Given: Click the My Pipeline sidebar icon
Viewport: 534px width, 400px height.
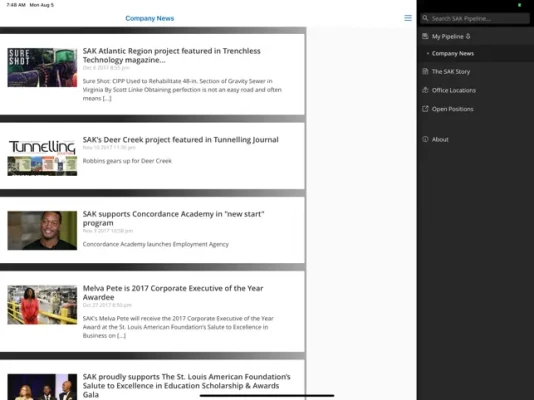Looking at the screenshot, I should click(425, 36).
